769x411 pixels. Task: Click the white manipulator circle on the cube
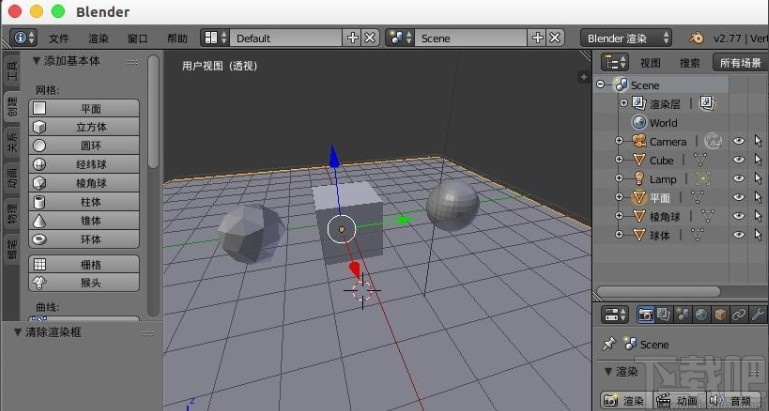click(341, 229)
